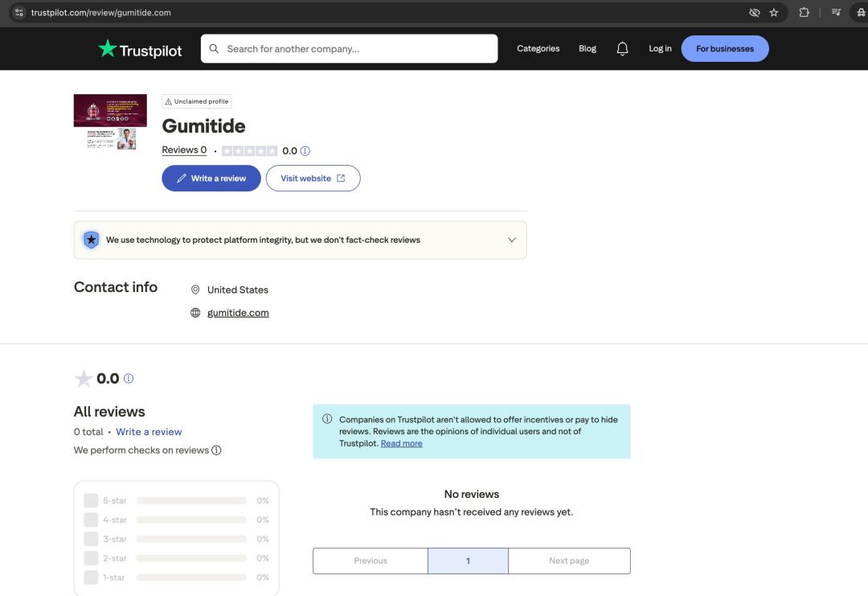Click the large grey star beside 0.0

84,378
